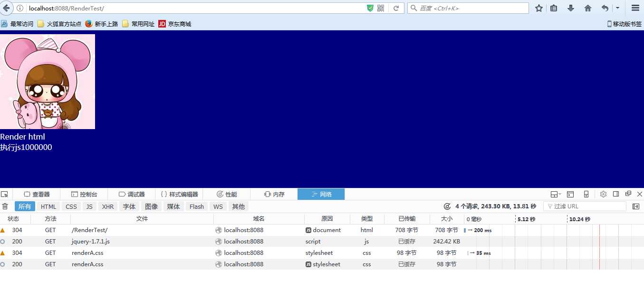Click the 过滤 URL filter field
The width and height of the screenshot is (644, 299).
[585, 206]
